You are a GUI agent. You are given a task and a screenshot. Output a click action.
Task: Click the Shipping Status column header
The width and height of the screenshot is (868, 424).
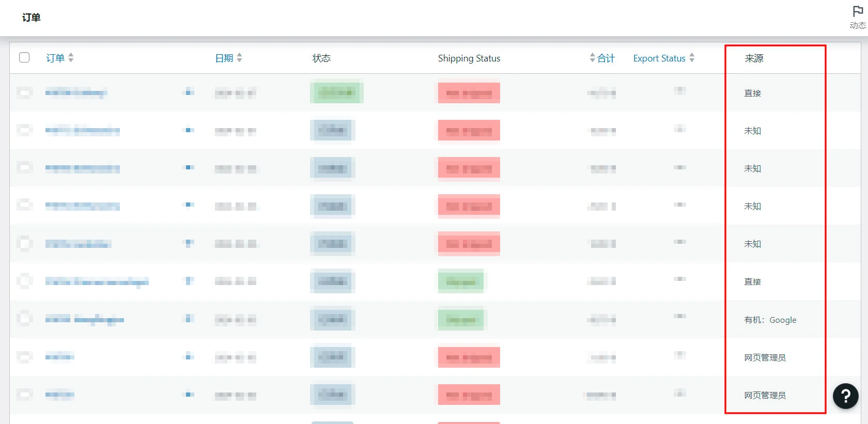click(x=469, y=58)
